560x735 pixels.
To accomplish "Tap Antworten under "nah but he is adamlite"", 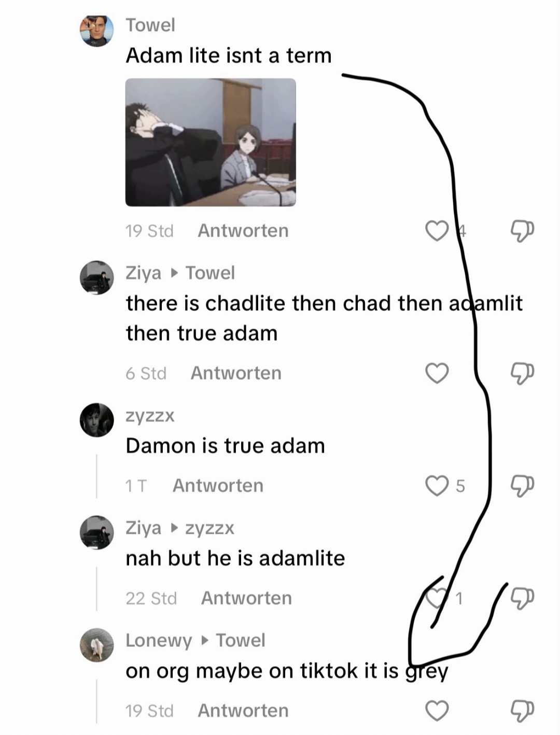I will (246, 598).
